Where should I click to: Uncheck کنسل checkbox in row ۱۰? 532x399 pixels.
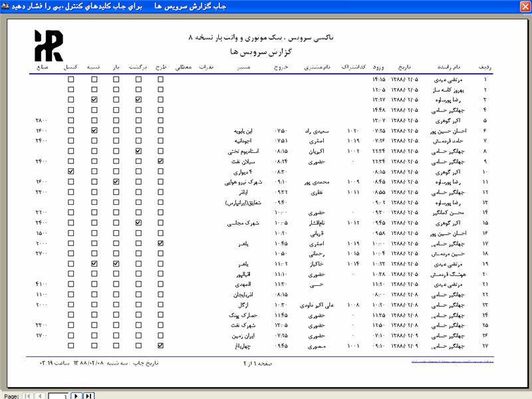71,172
